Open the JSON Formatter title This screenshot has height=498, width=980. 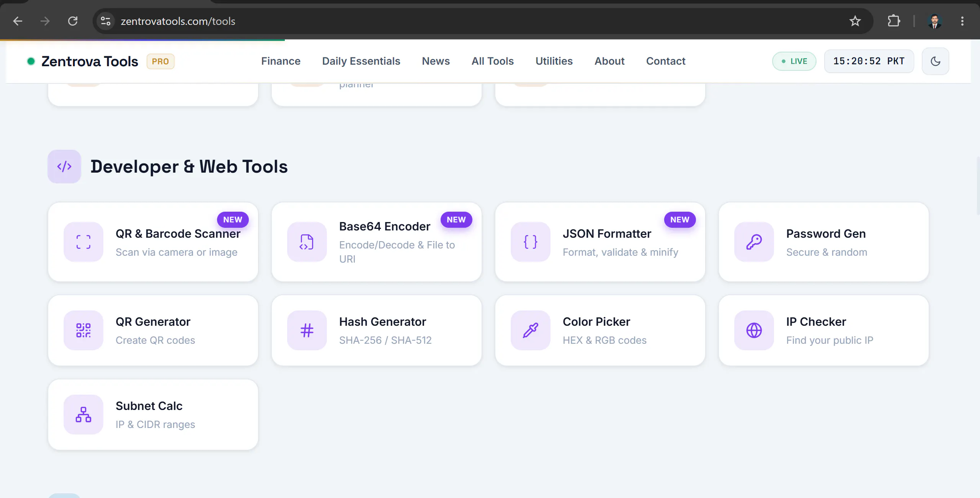[607, 234]
